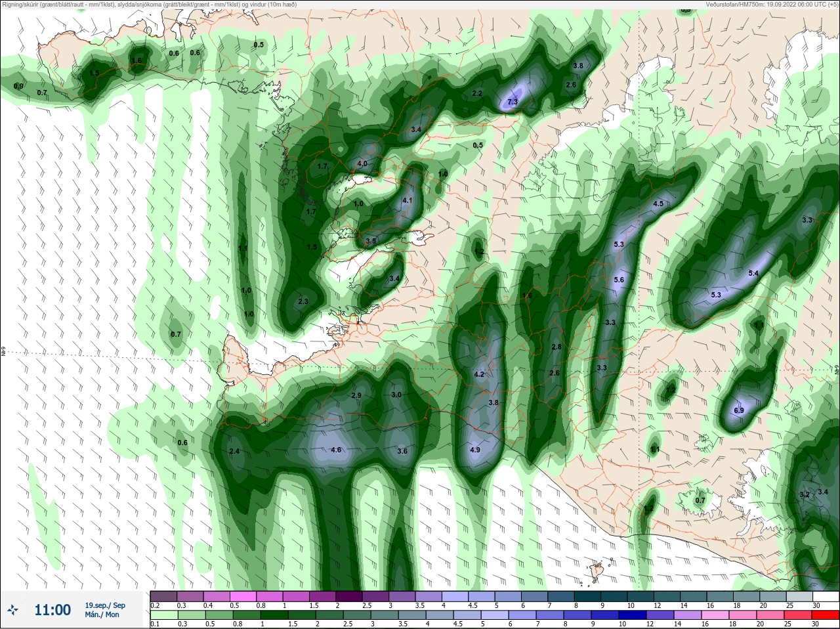840x629 pixels.
Task: Click the '19.sep./ Sep' date label
Action: 105,605
